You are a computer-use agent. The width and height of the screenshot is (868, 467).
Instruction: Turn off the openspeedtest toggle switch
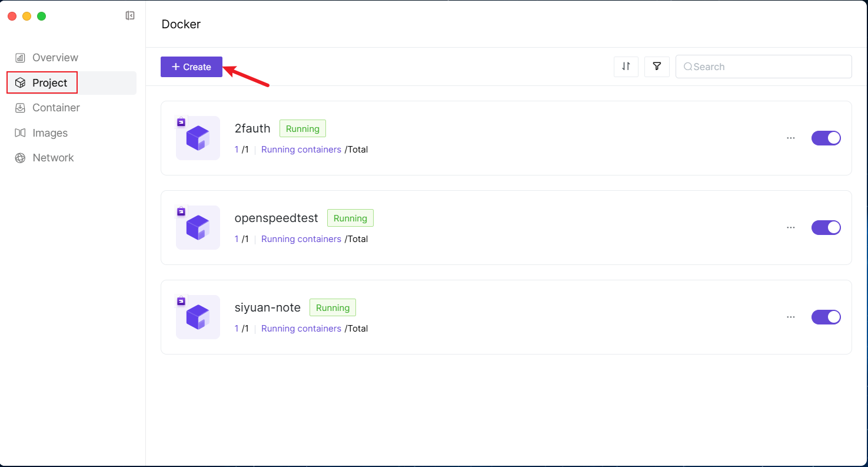click(x=826, y=227)
